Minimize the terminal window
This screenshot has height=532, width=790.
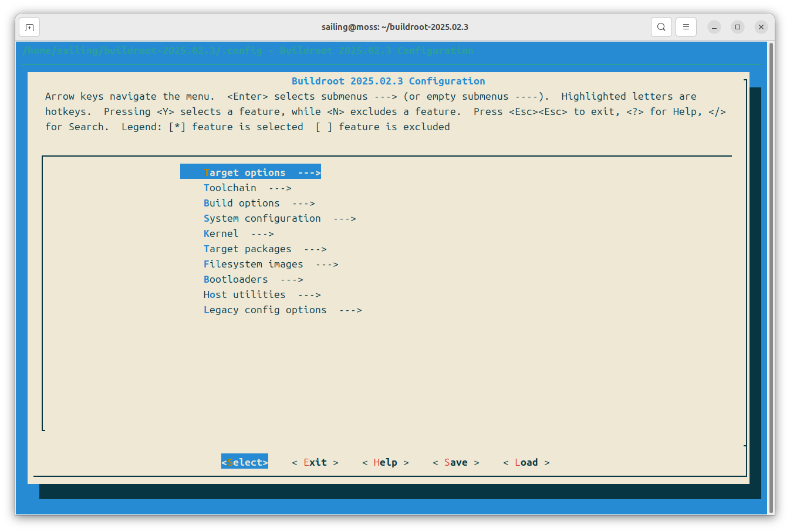click(714, 27)
